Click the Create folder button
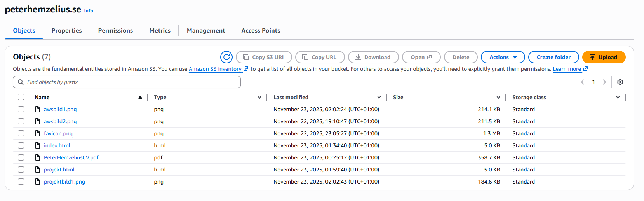The image size is (644, 201). coord(553,57)
